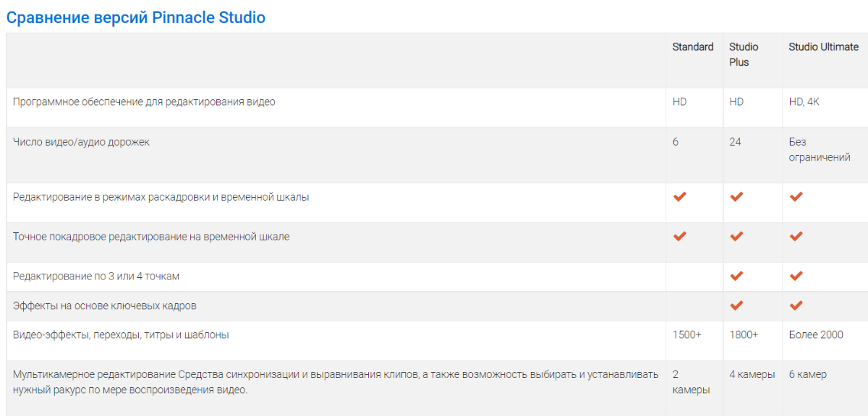Click the 'Число видео/аудио дорожек' row label
Viewport: 868px width, 417px height.
[x=81, y=142]
